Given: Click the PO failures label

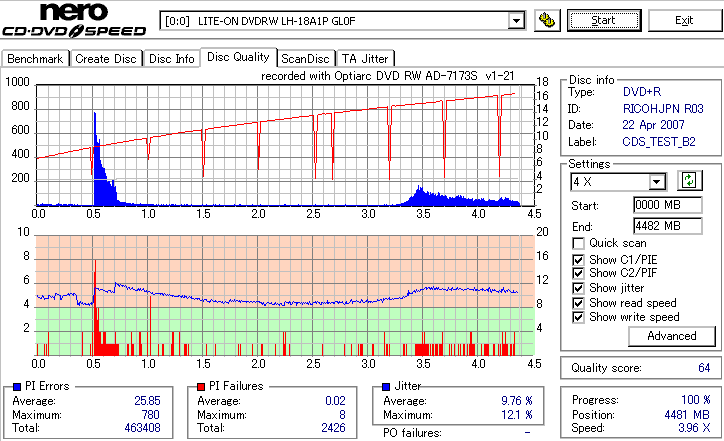Looking at the screenshot, I should pyautogui.click(x=412, y=433).
